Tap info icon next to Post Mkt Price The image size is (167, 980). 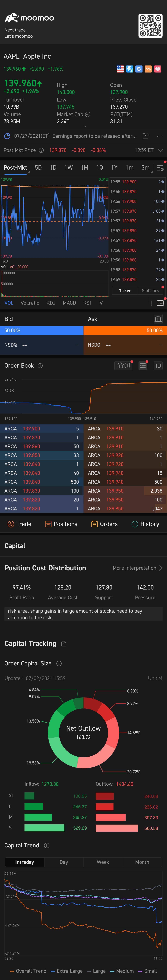pyautogui.click(x=41, y=150)
